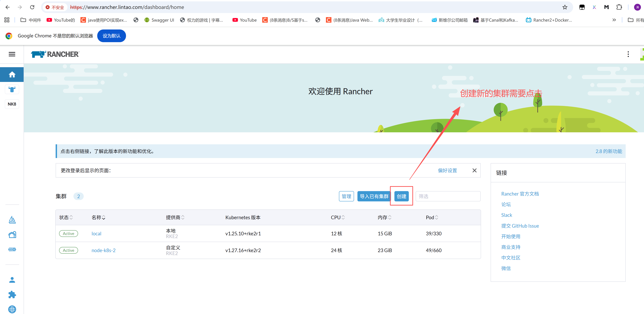The width and height of the screenshot is (644, 314).
Task: Click the Active status badge for node-k8s-2
Action: pos(68,250)
